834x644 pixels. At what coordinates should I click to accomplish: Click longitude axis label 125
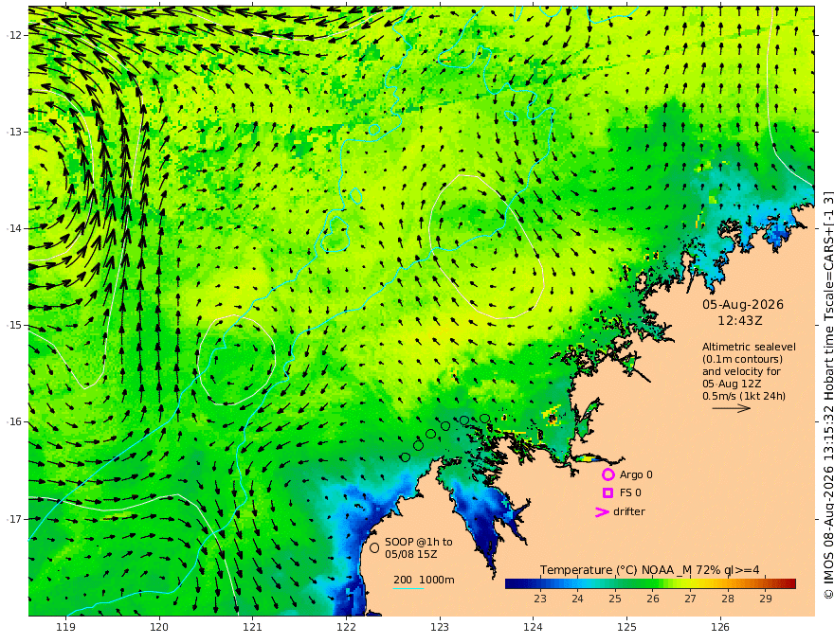[x=627, y=627]
